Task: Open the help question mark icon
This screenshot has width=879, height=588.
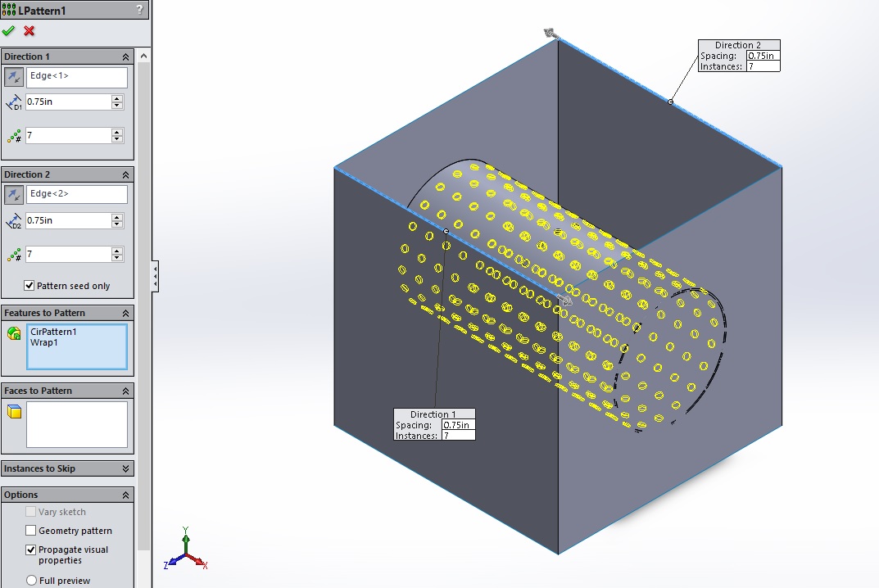Action: pyautogui.click(x=142, y=10)
